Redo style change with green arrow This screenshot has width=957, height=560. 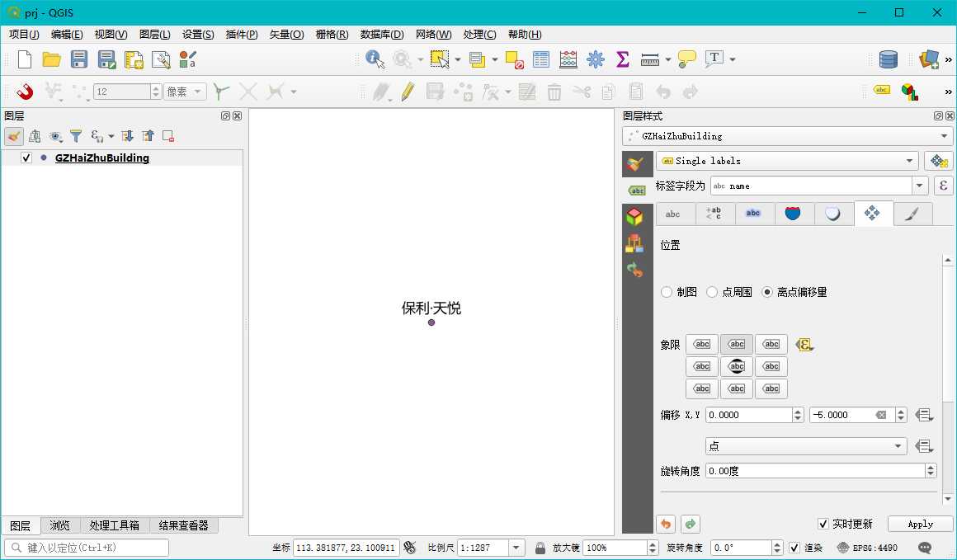coord(691,524)
